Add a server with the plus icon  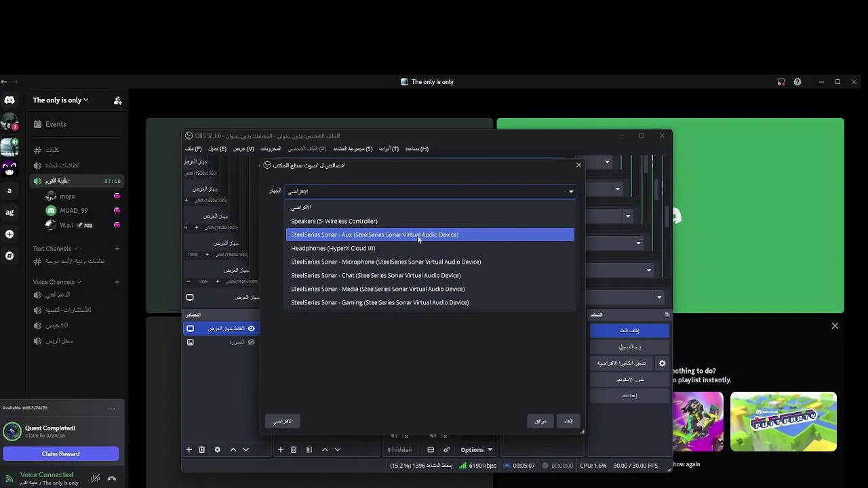pos(9,234)
